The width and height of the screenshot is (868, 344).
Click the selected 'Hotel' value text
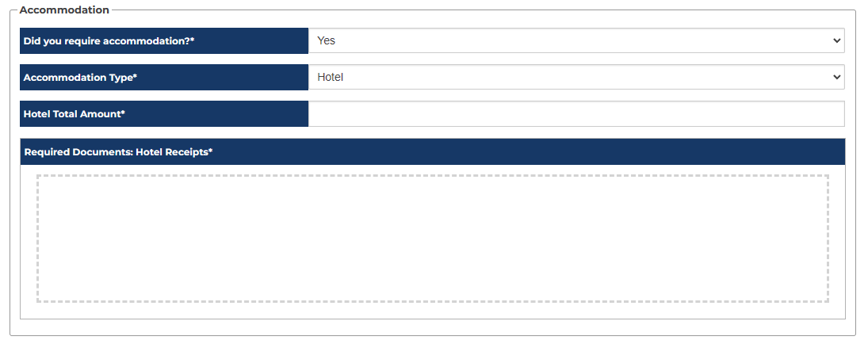(x=330, y=77)
